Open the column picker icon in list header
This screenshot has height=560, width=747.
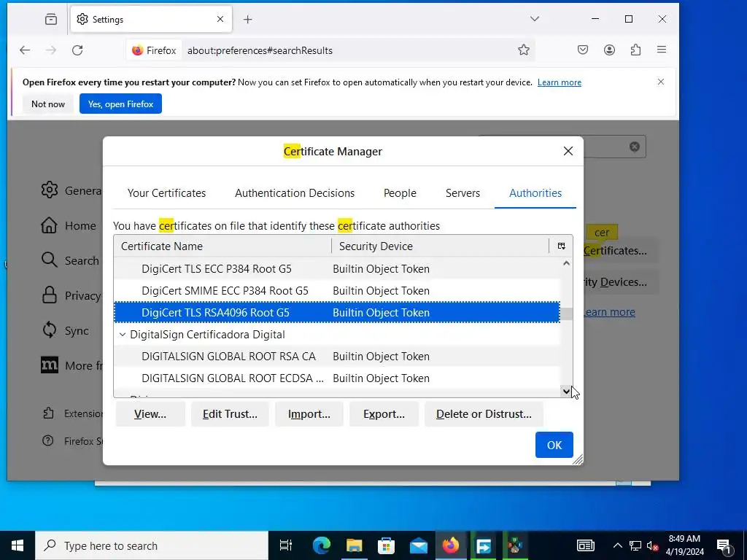(x=561, y=246)
